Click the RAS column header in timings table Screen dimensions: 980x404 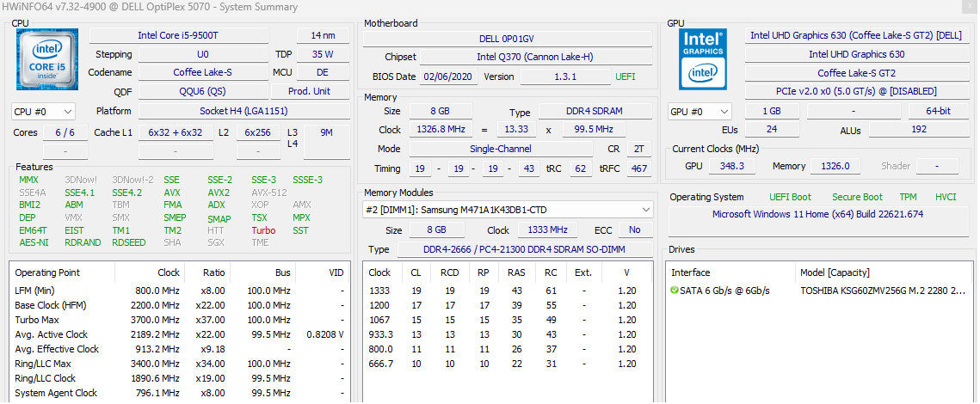pyautogui.click(x=516, y=272)
